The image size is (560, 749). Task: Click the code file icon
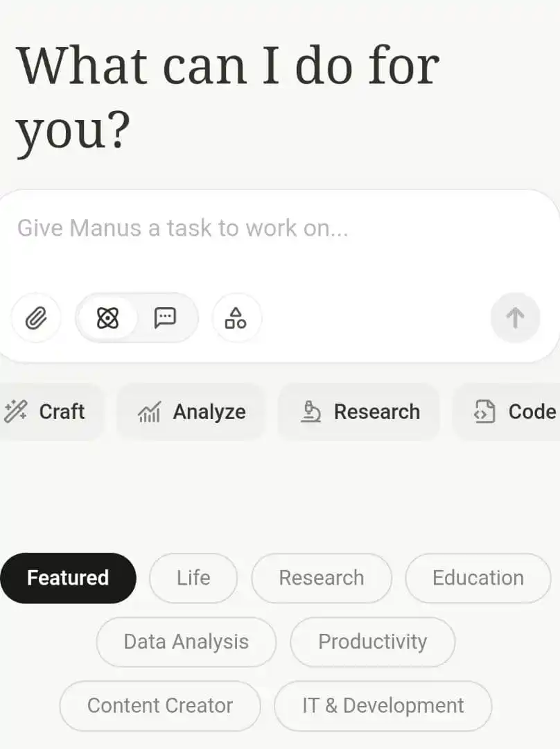pyautogui.click(x=484, y=412)
